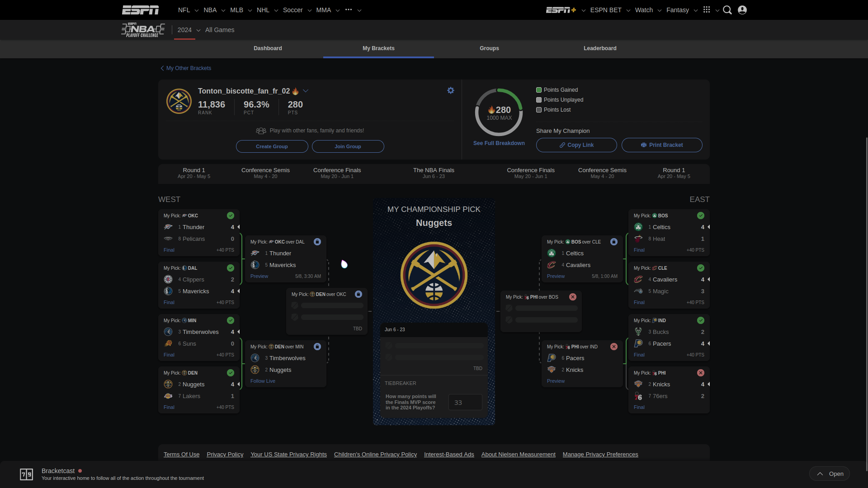
Task: Click green check on CLE round 1 pick
Action: (x=701, y=268)
